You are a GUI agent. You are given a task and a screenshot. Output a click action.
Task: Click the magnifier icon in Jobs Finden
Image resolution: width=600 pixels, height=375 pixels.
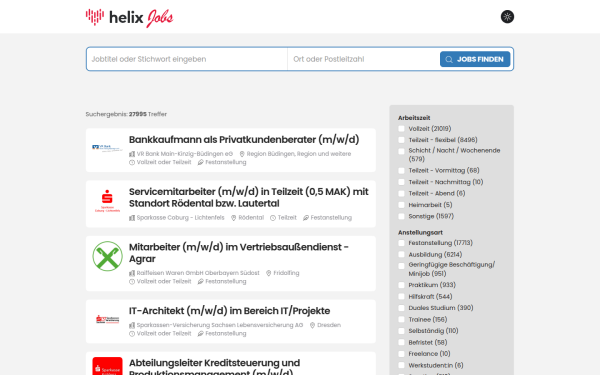tap(449, 59)
